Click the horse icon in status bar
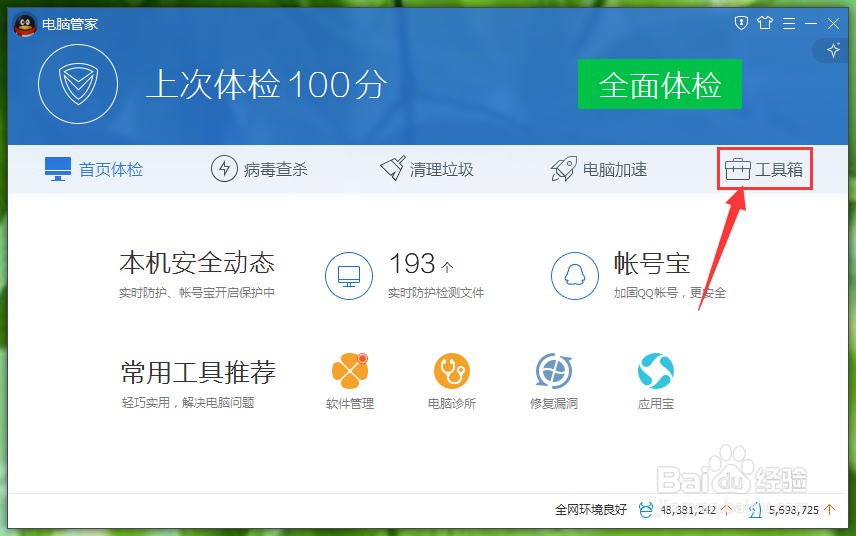 756,510
